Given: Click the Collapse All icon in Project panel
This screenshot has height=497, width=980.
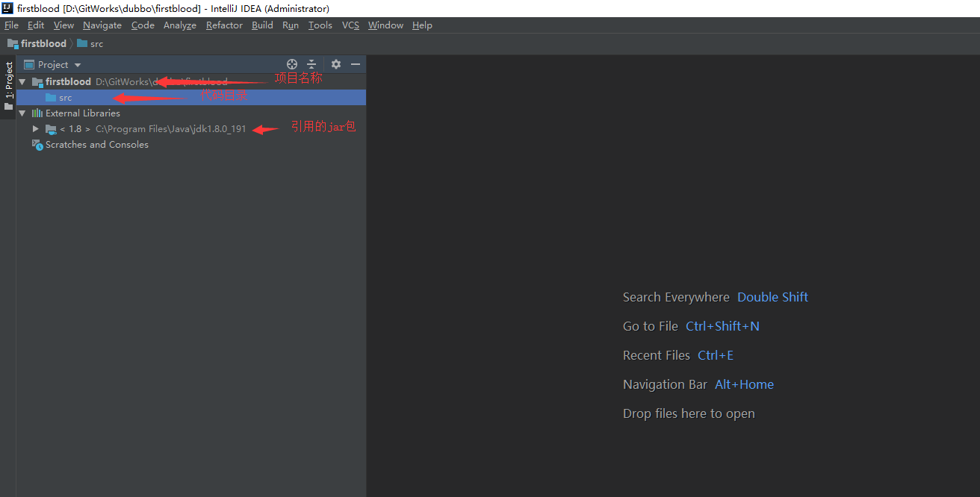Looking at the screenshot, I should [312, 64].
